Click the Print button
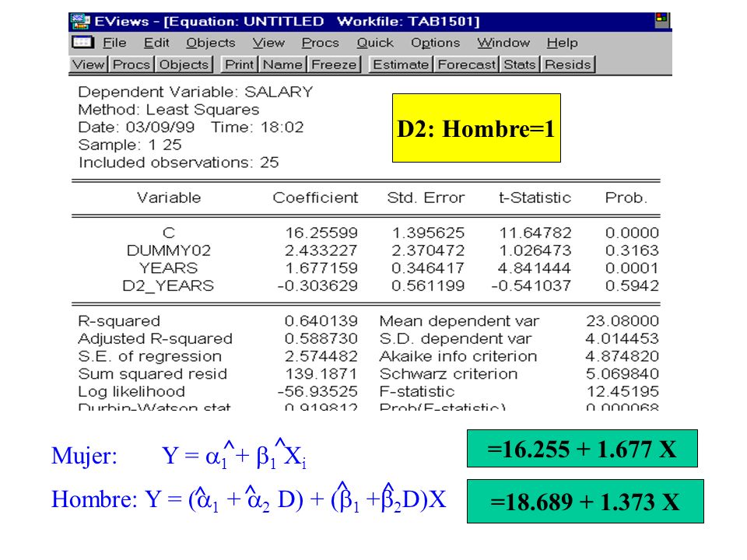 [239, 65]
